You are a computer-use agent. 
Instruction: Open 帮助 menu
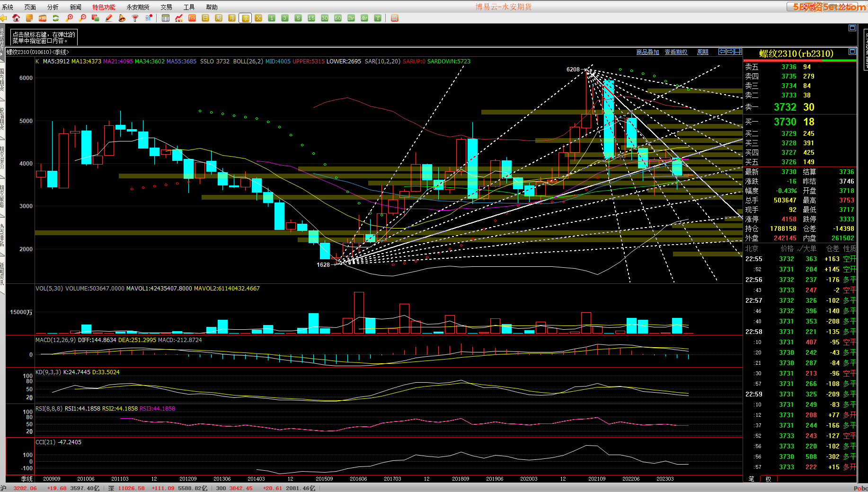(212, 7)
